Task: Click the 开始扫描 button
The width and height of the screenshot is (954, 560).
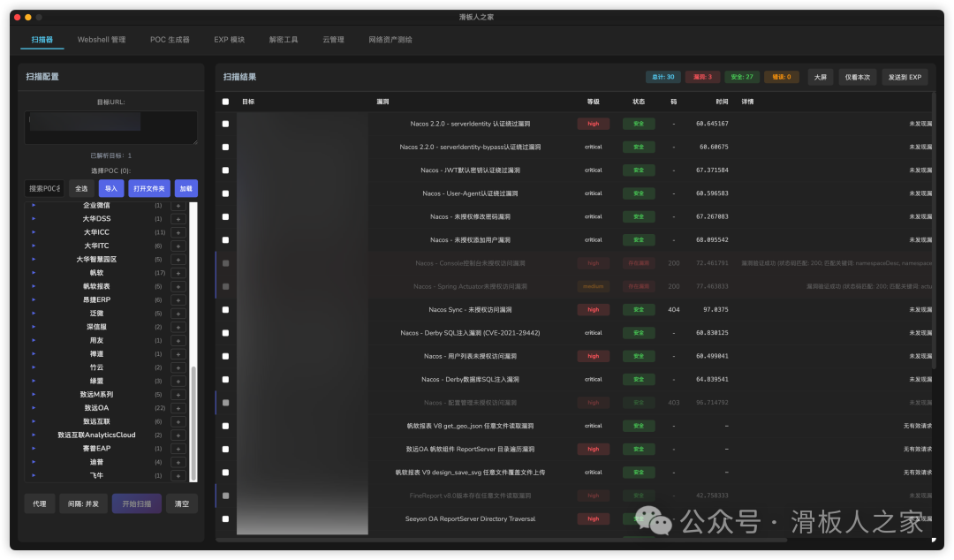Action: point(137,504)
